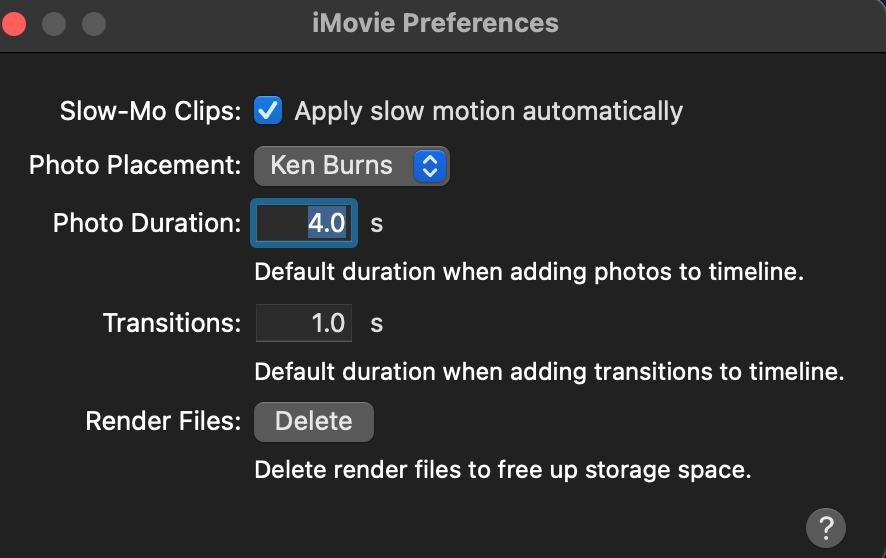Screen dimensions: 886x558
Task: Click the transitions default duration description text
Action: tap(549, 372)
